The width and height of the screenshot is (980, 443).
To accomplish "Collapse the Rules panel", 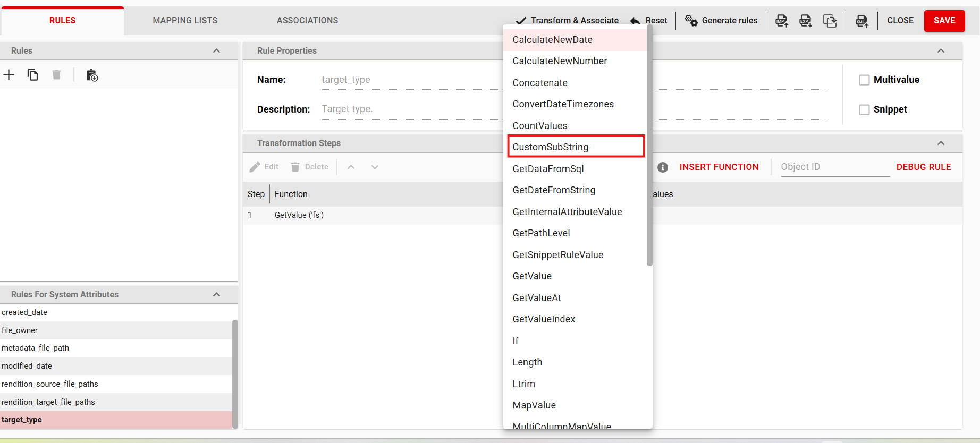I will (x=216, y=50).
